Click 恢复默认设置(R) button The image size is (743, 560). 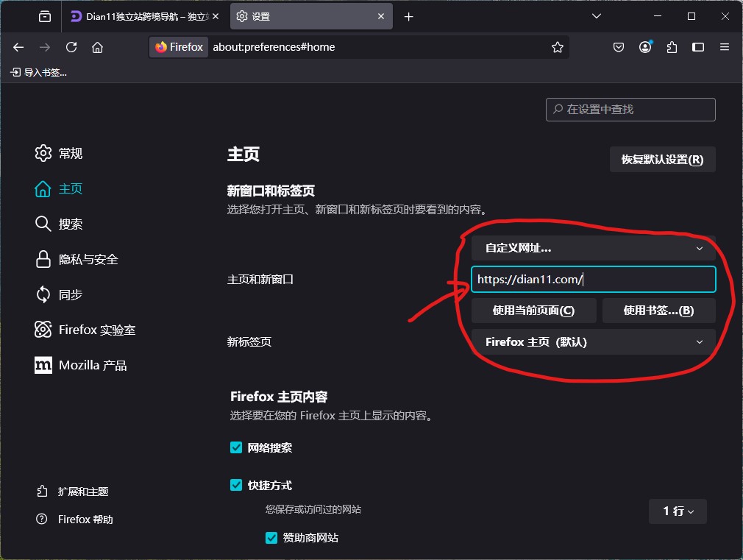tap(662, 160)
